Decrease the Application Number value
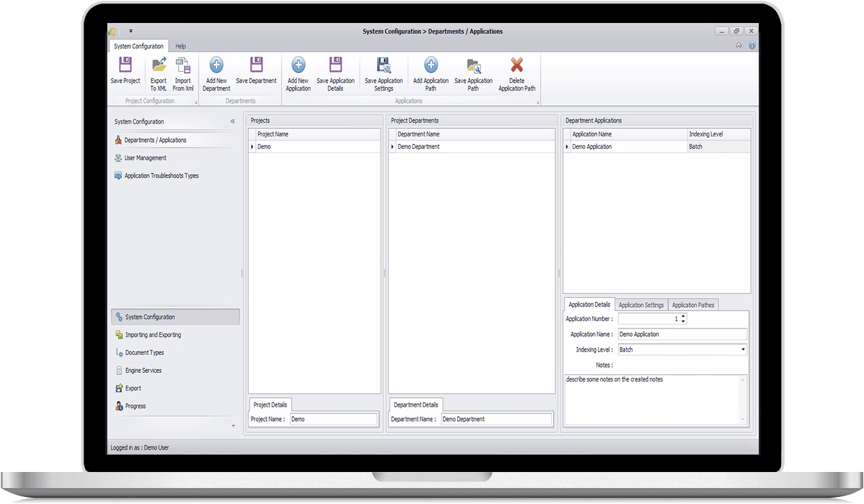Screen dimensions: 864x504 [684, 321]
